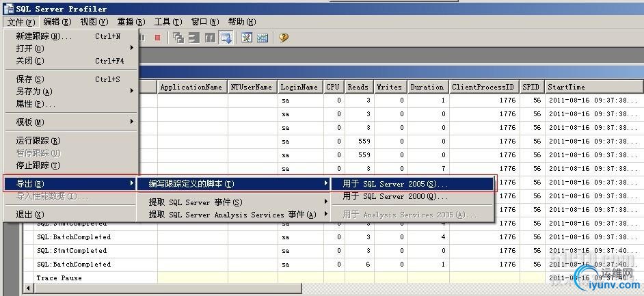Viewport: 644px width, 296px height.
Task: Select 关闭(C) in the File menu
Action: pyautogui.click(x=70, y=61)
